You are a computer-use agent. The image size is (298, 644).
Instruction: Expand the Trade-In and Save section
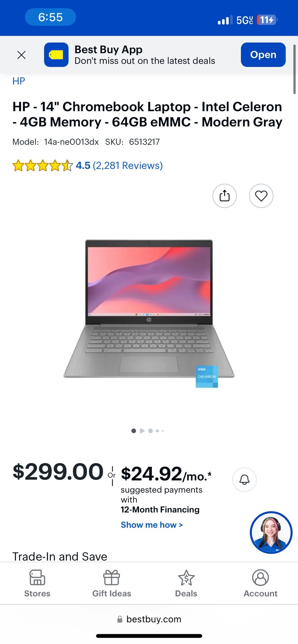point(60,556)
